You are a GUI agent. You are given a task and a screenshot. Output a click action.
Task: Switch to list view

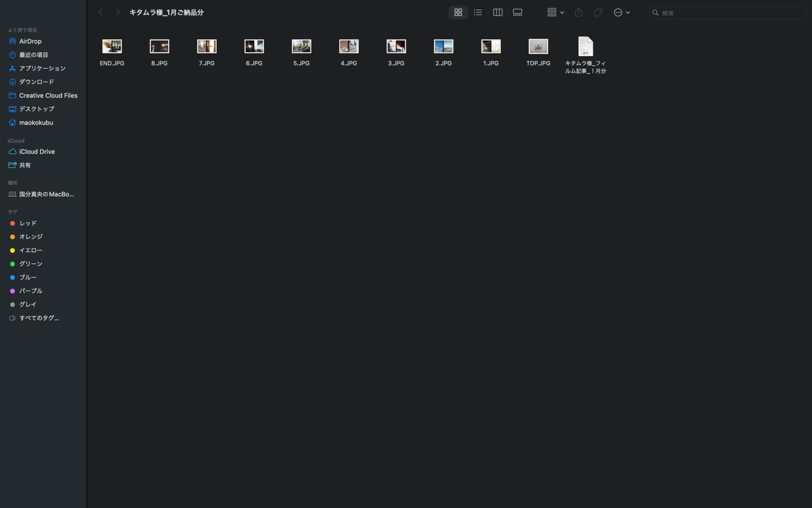click(x=478, y=12)
